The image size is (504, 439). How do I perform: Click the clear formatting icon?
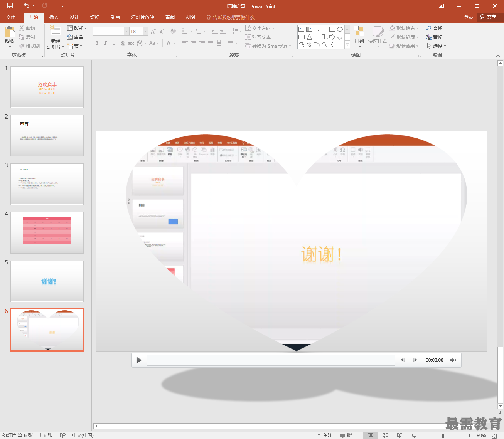pos(173,32)
